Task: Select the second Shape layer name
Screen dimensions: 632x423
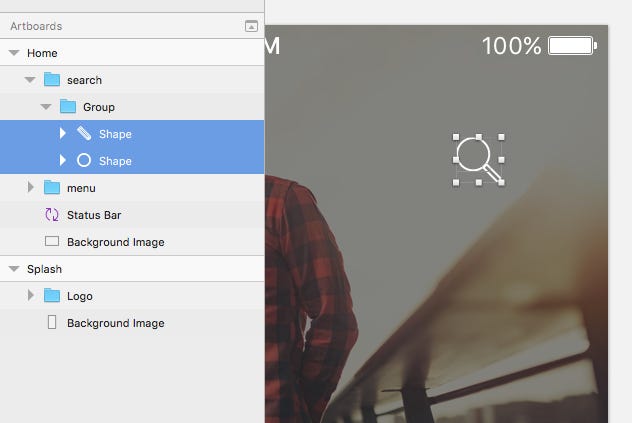Action: tap(116, 161)
